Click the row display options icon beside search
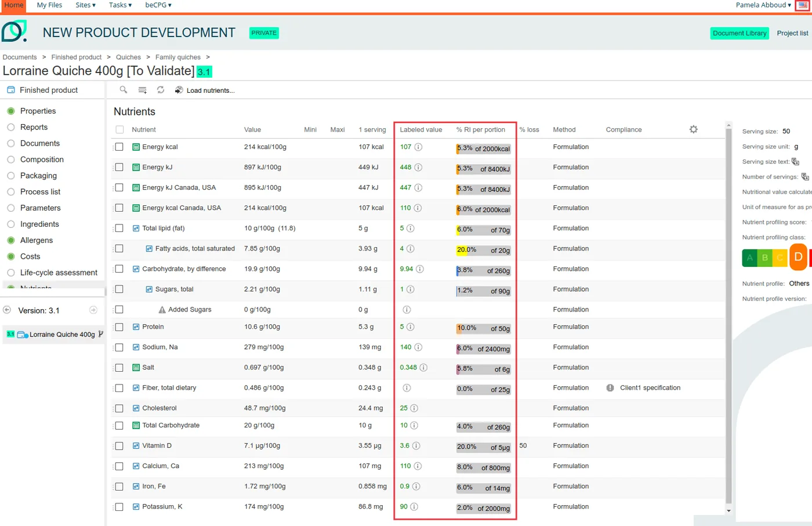Image resolution: width=812 pixels, height=526 pixels. 142,90
